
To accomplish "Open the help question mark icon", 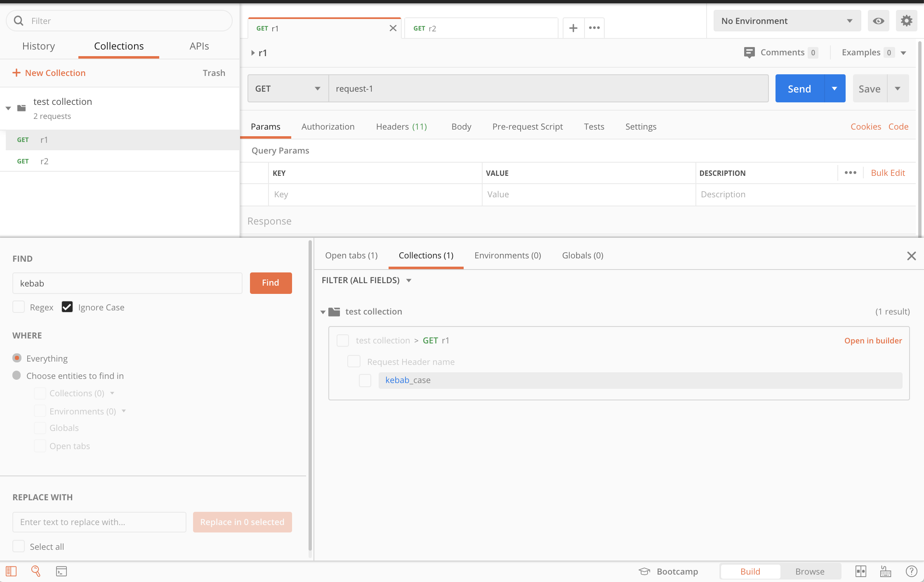I will (x=911, y=571).
